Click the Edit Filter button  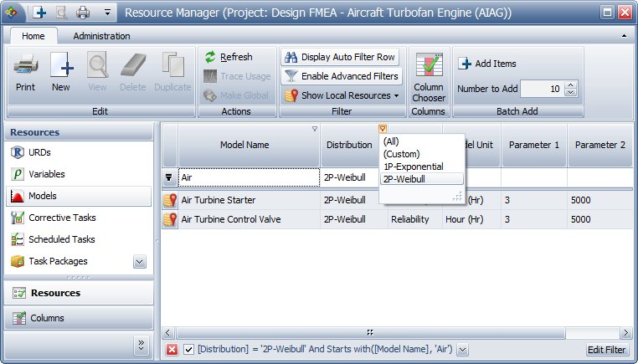[605, 350]
